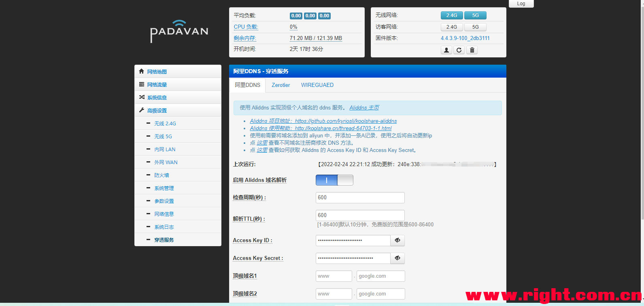Open 穿透服务 in the sidebar

coord(178,240)
